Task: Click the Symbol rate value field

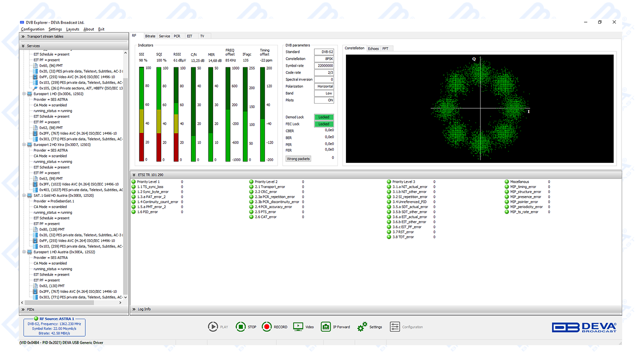Action: tap(324, 66)
